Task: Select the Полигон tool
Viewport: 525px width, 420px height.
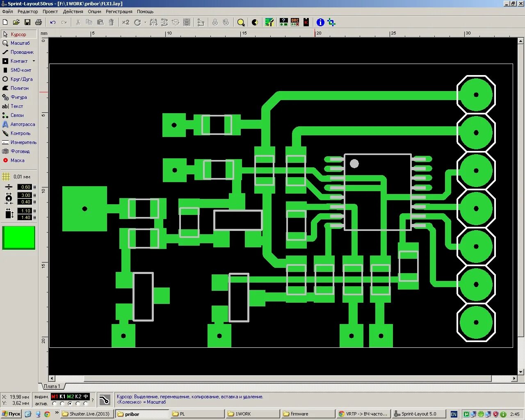Action: (x=18, y=88)
